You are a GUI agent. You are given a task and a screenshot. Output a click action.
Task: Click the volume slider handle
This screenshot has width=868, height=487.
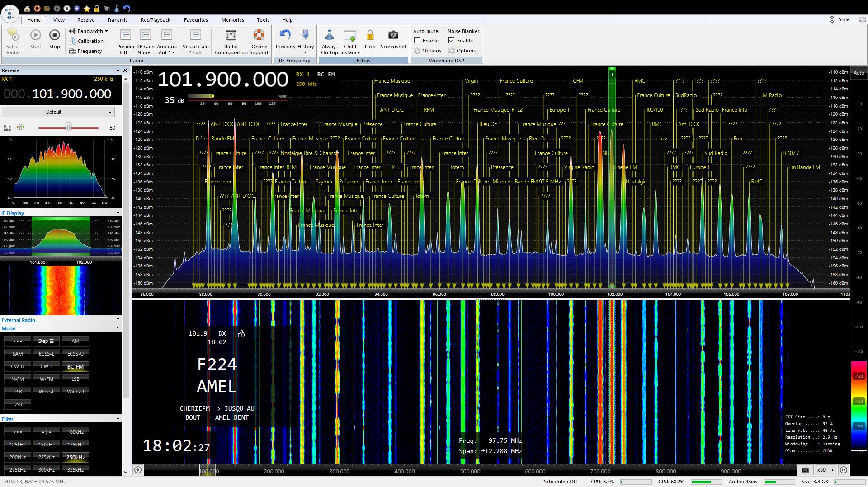[x=68, y=127]
